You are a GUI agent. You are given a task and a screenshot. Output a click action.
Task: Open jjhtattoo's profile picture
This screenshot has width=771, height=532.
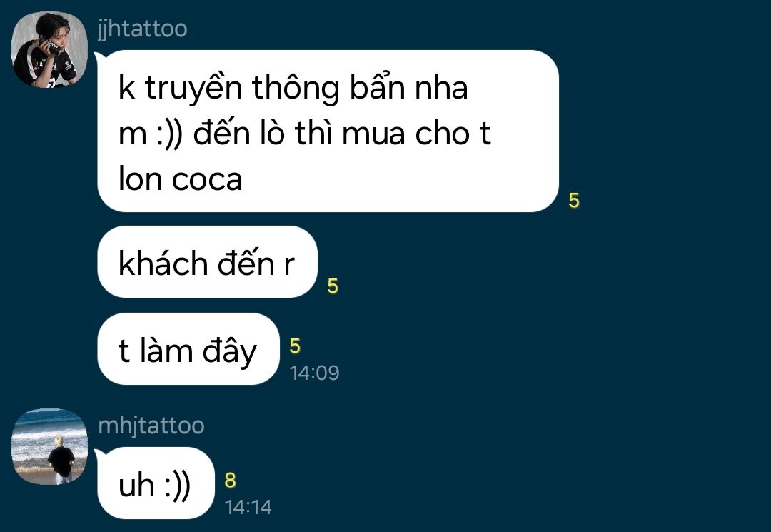pyautogui.click(x=49, y=50)
